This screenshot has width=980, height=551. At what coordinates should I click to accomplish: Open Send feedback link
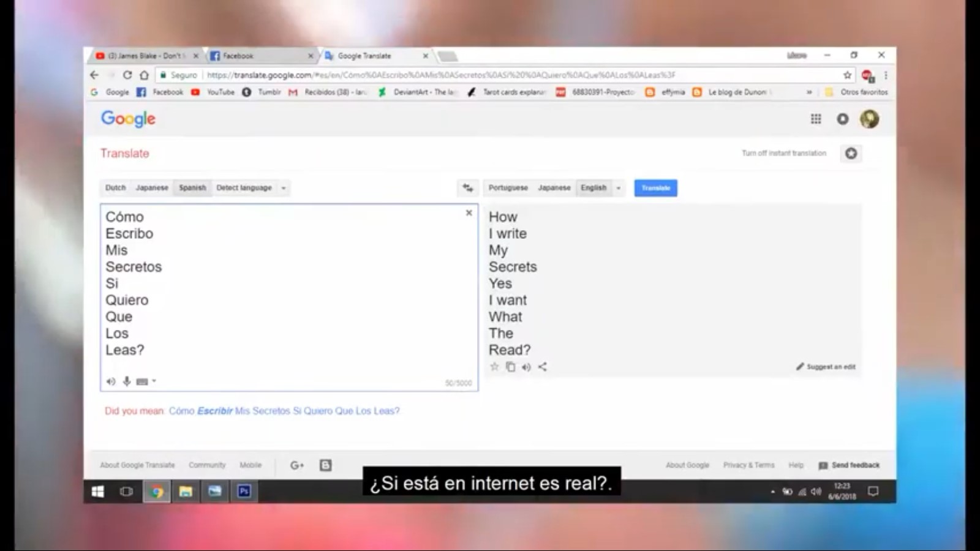coord(850,465)
